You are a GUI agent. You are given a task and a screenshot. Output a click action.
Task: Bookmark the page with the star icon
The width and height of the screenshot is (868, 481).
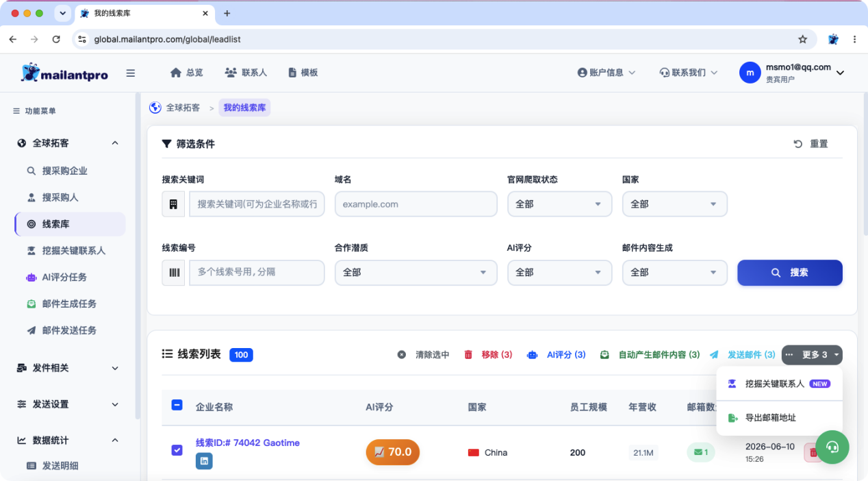(x=803, y=40)
